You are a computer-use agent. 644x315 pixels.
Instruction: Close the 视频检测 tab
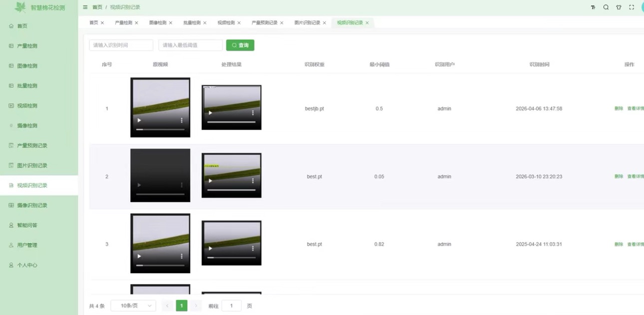tap(239, 23)
